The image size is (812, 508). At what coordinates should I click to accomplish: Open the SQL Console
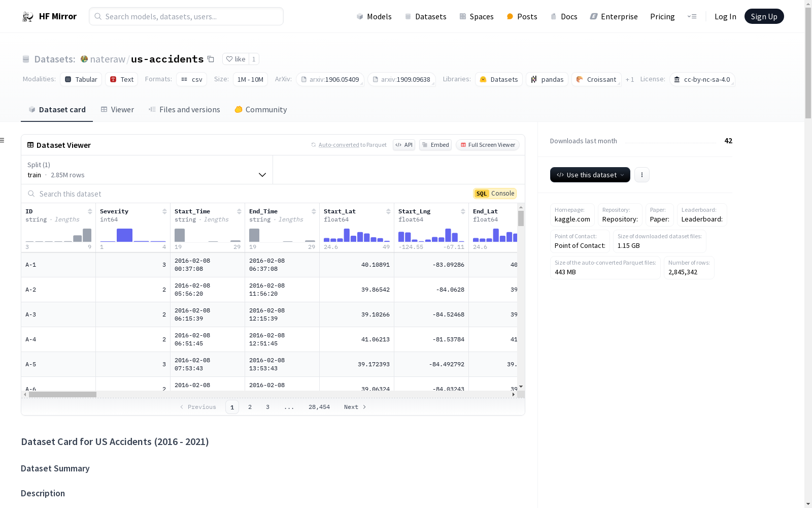tap(495, 194)
